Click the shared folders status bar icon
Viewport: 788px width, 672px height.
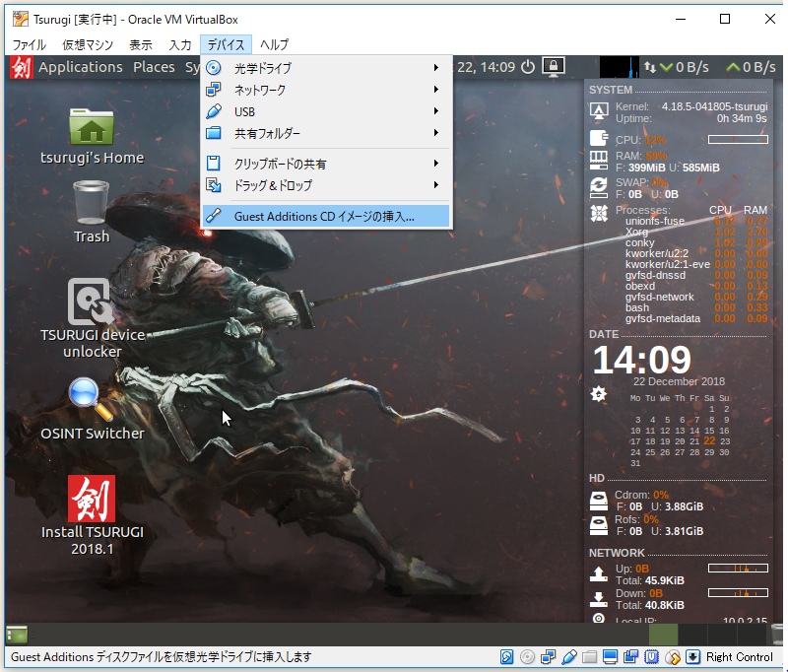click(589, 657)
